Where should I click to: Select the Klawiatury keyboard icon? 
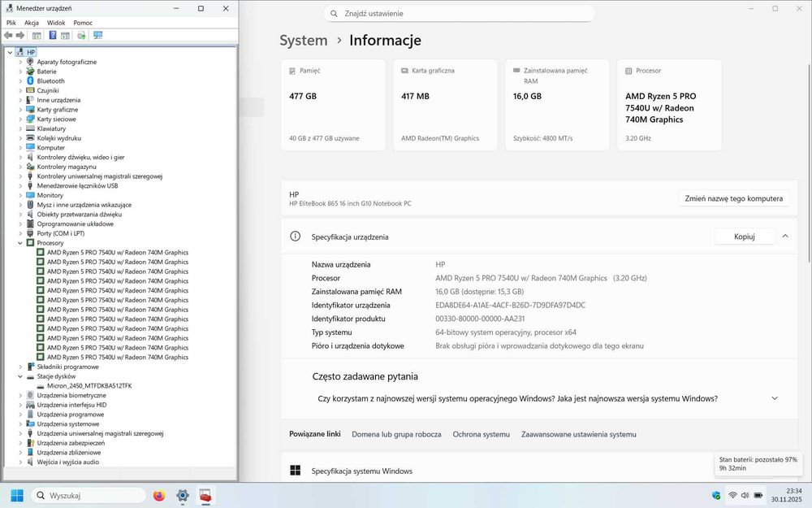[30, 128]
